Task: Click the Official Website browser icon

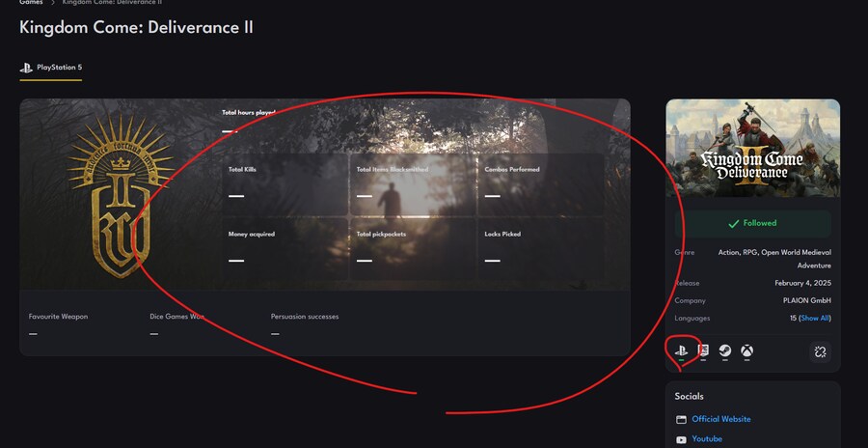Action: 681,419
